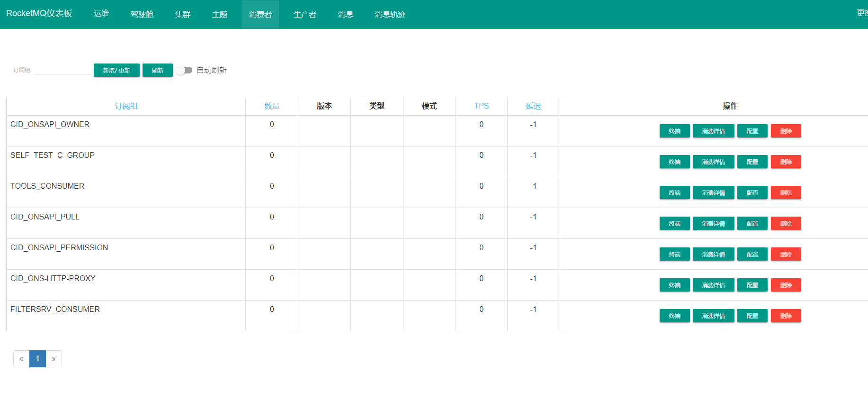Select the CID_ONS-HTTP-PROXY group name

[53, 278]
